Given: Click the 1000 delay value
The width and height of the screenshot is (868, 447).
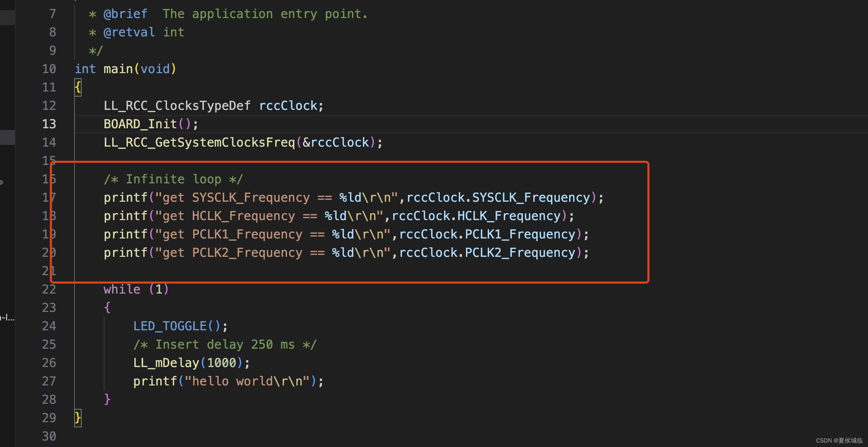Looking at the screenshot, I should pos(221,363).
